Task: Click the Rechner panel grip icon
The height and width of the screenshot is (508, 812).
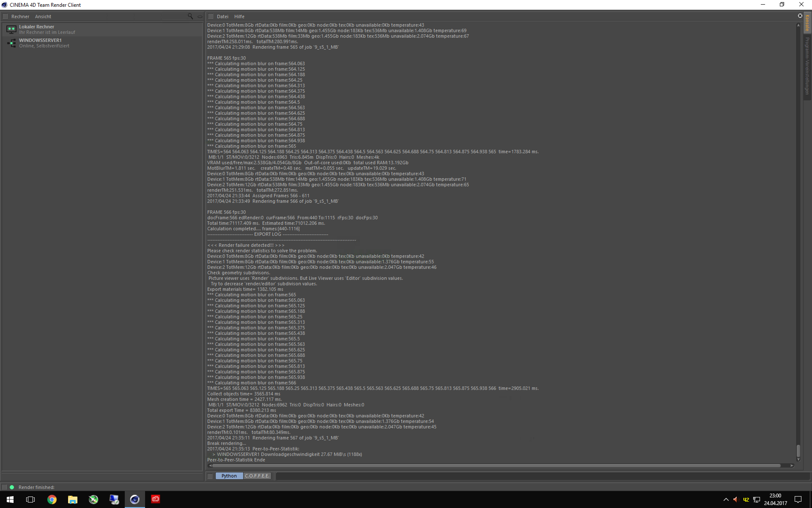Action: pyautogui.click(x=5, y=17)
